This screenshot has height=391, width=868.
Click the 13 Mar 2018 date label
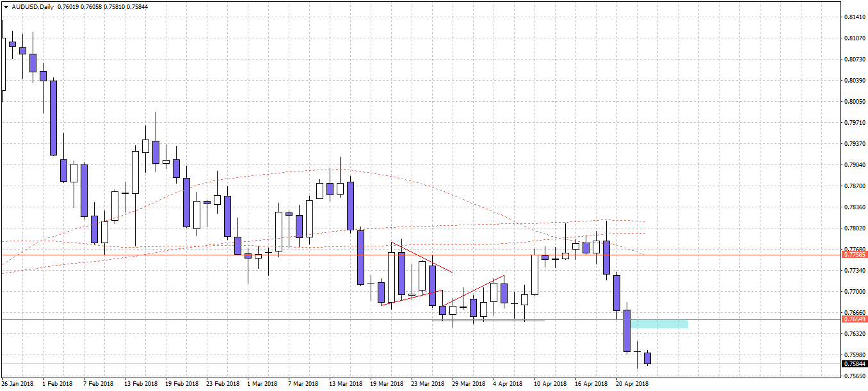(x=346, y=384)
